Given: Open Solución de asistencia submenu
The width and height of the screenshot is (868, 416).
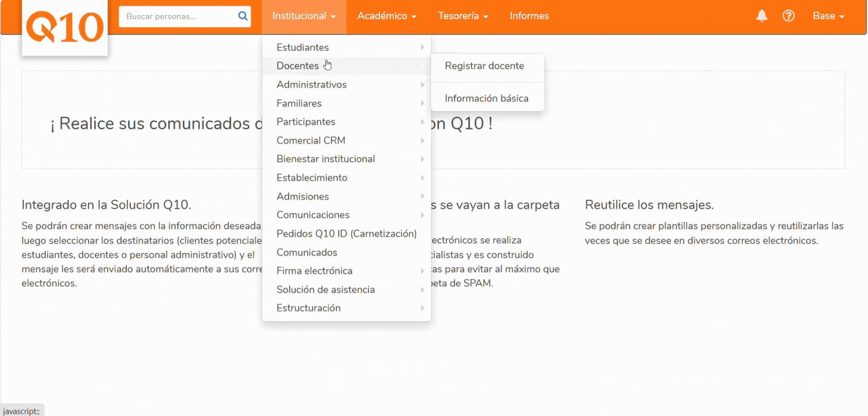Looking at the screenshot, I should click(x=346, y=290).
